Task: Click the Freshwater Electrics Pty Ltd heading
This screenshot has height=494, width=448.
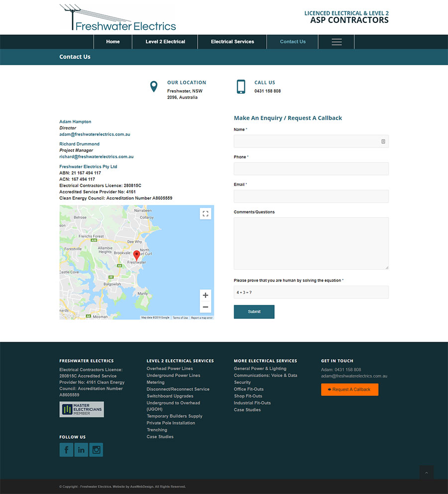Action: (x=88, y=167)
